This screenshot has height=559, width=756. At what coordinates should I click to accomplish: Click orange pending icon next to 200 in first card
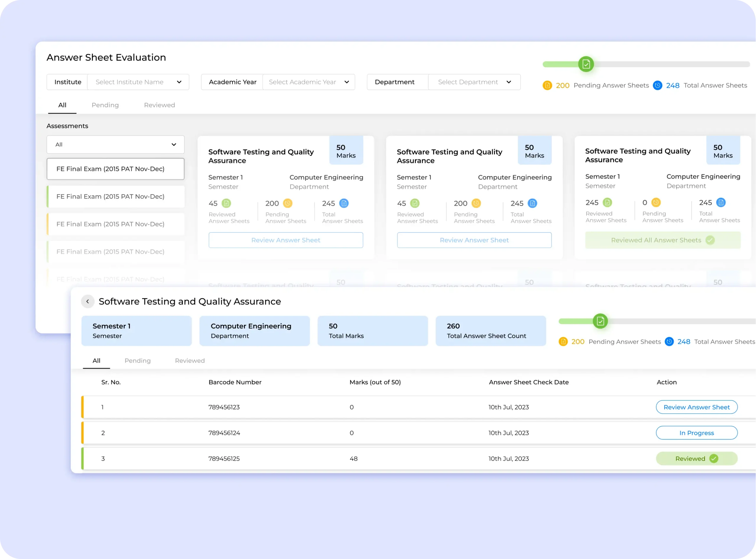288,203
